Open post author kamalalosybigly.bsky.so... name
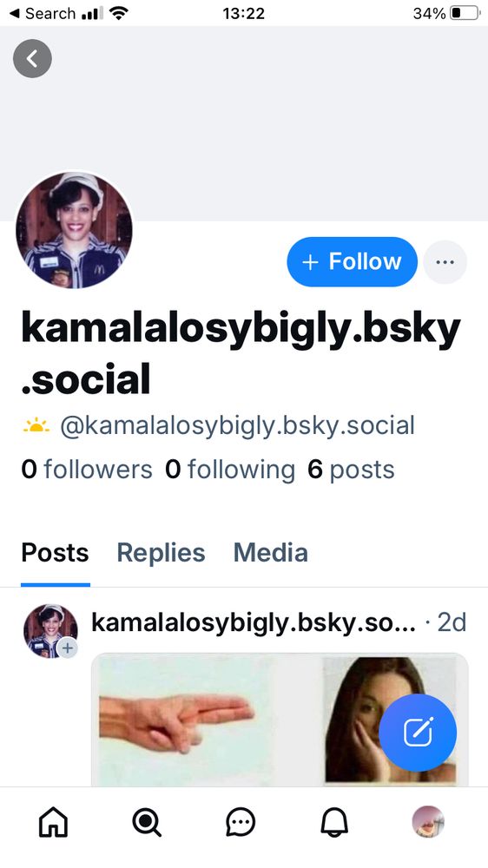Screen dimensions: 488x868 [x=254, y=622]
